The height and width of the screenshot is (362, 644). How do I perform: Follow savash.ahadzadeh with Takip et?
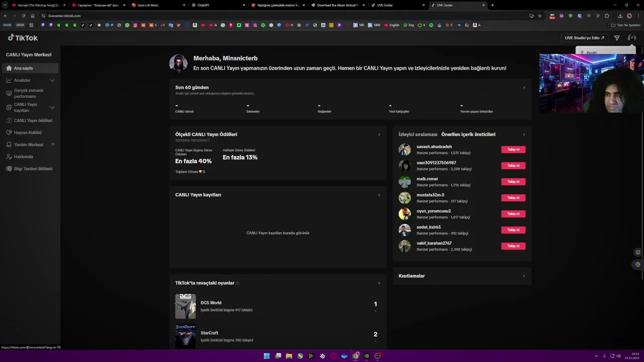(x=513, y=149)
